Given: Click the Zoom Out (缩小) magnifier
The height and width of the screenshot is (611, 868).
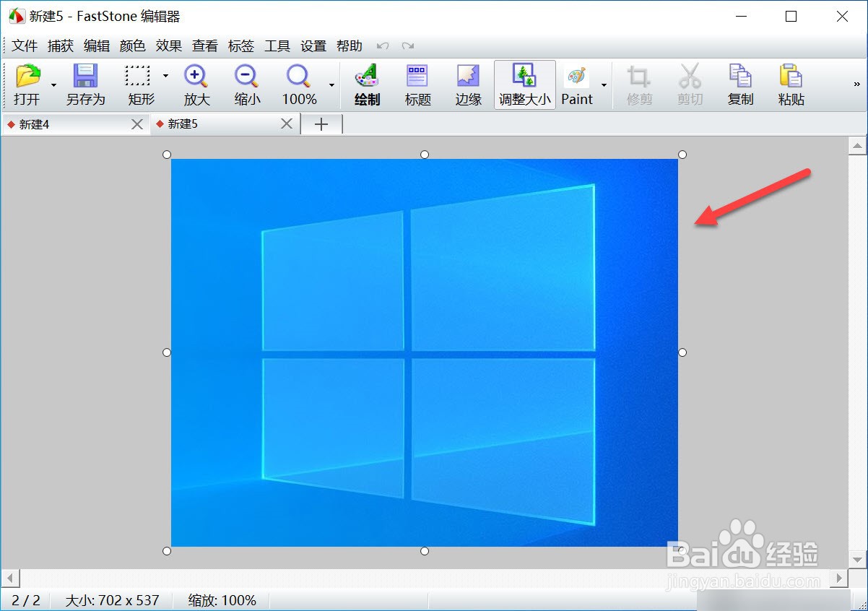Looking at the screenshot, I should [x=247, y=77].
